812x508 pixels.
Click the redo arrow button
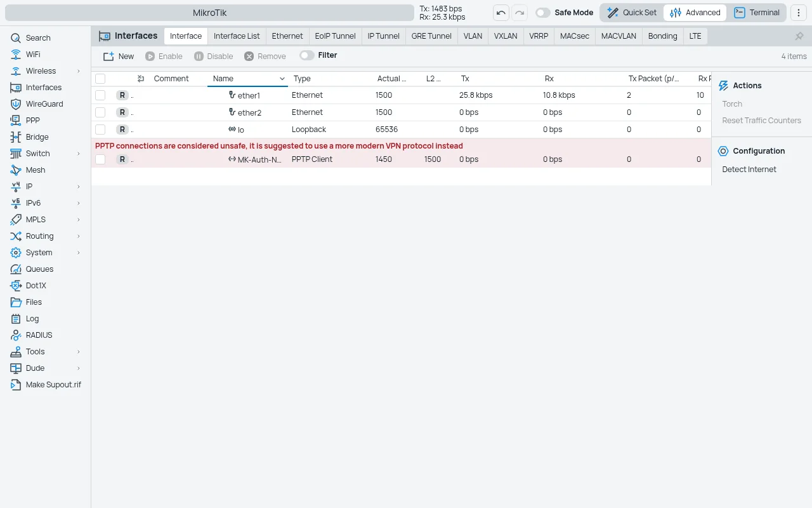point(520,13)
